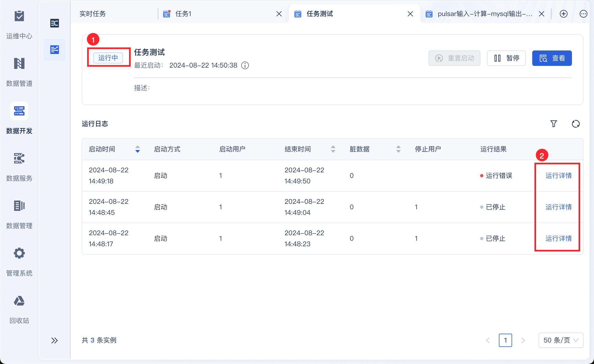Open 管理系统 gear icon
The image size is (594, 364).
19,253
